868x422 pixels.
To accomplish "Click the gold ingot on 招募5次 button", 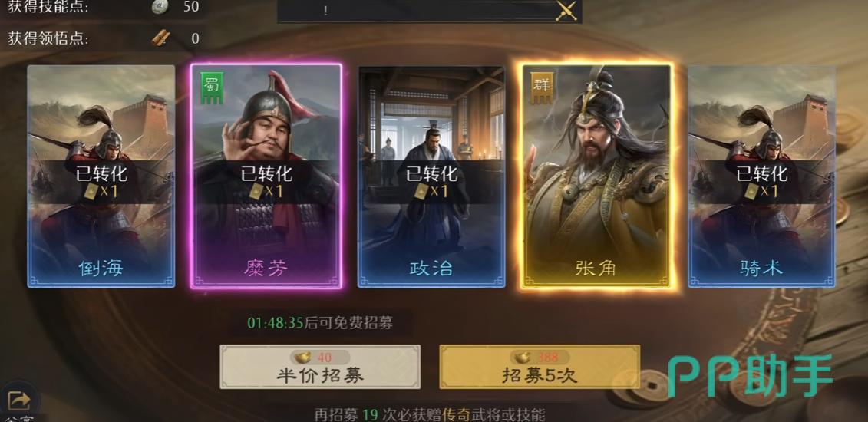I will point(523,357).
